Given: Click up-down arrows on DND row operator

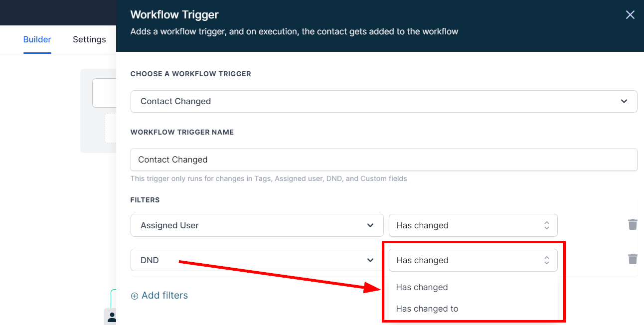Looking at the screenshot, I should (547, 260).
